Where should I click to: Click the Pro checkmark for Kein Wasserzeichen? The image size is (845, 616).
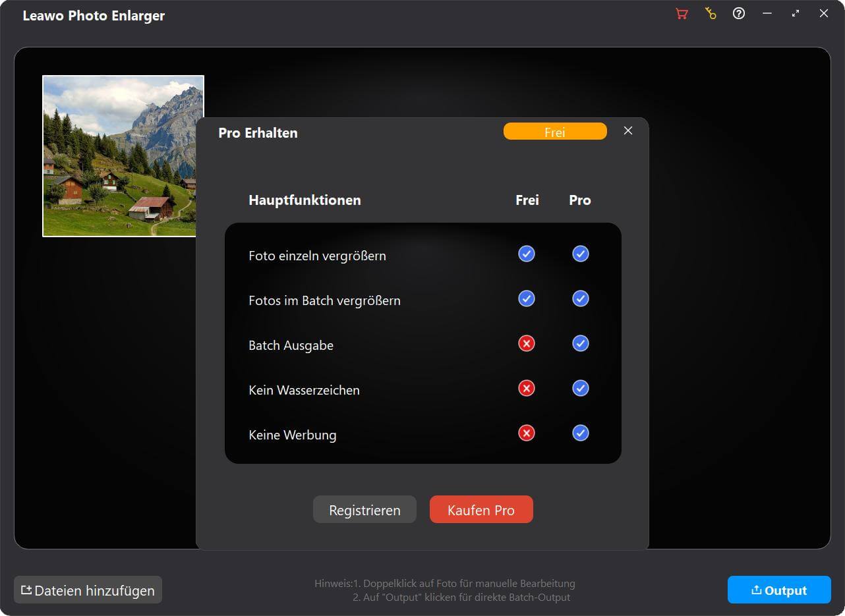[581, 388]
